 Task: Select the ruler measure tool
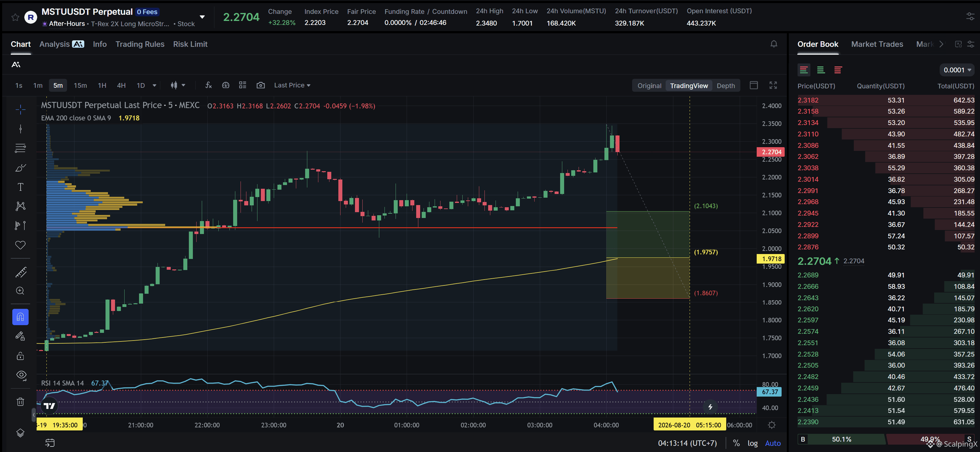[x=21, y=272]
